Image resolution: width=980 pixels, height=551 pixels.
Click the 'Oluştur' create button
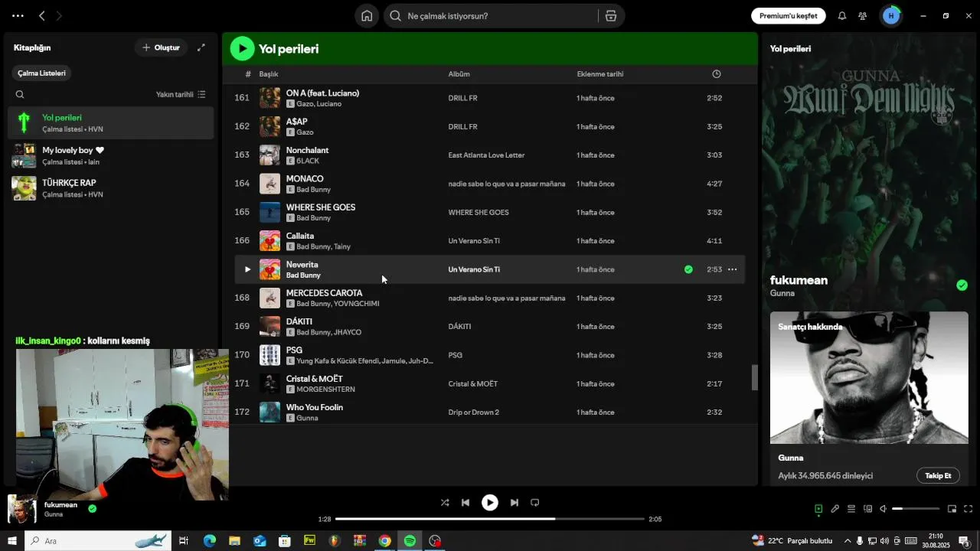[161, 47]
